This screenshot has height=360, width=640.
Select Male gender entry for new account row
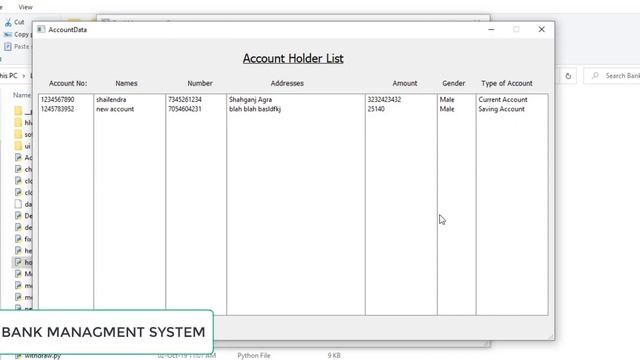coord(447,109)
